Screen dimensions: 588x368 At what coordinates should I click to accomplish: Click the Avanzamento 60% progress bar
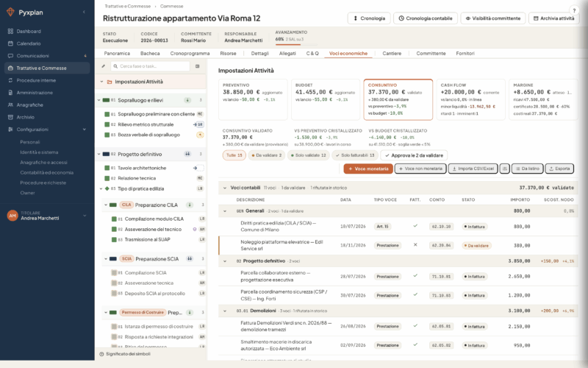296,45
